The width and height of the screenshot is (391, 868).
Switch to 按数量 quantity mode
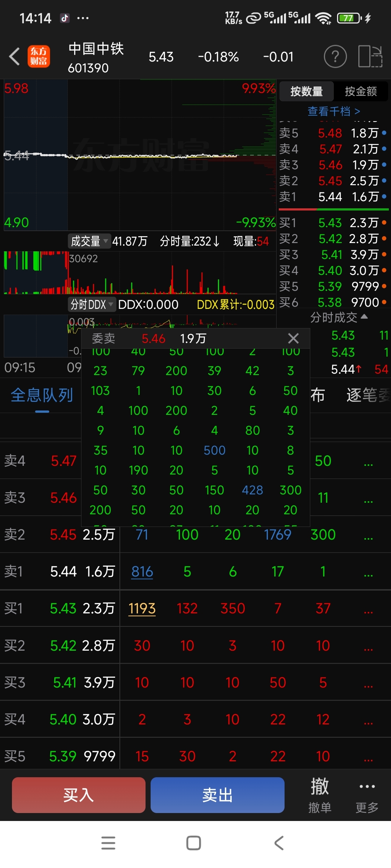click(x=307, y=92)
